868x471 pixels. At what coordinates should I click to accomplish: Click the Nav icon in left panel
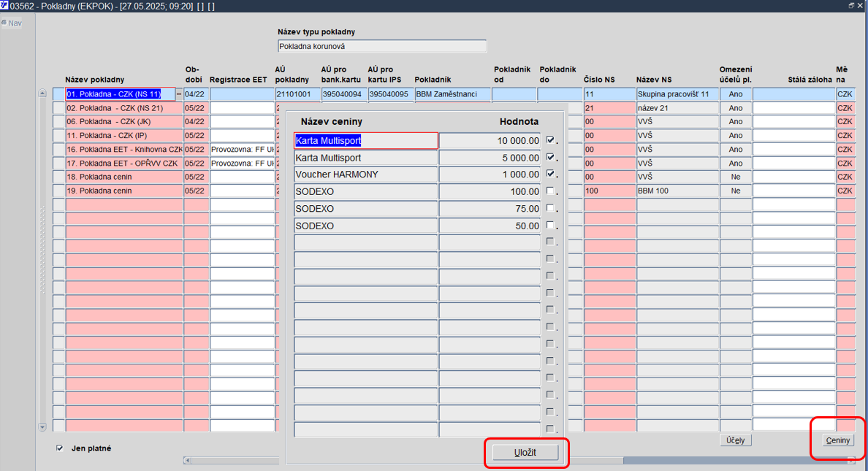(x=4, y=23)
